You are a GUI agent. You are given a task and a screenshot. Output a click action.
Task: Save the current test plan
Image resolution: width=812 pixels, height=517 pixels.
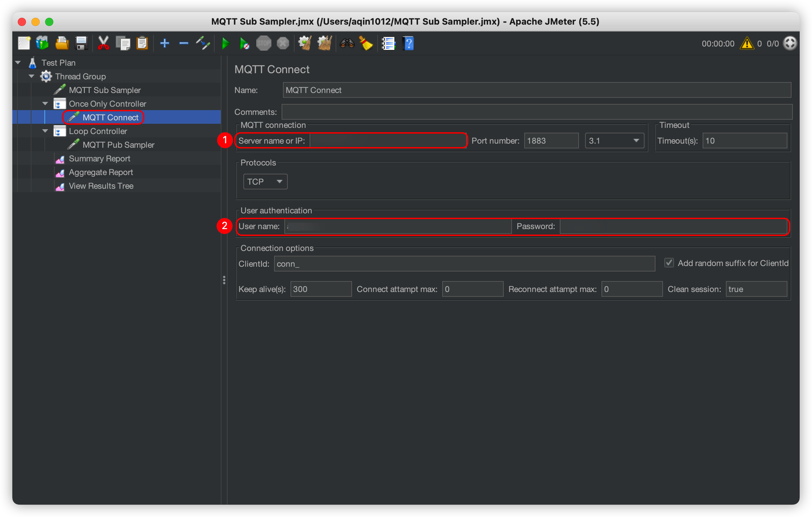pyautogui.click(x=81, y=43)
